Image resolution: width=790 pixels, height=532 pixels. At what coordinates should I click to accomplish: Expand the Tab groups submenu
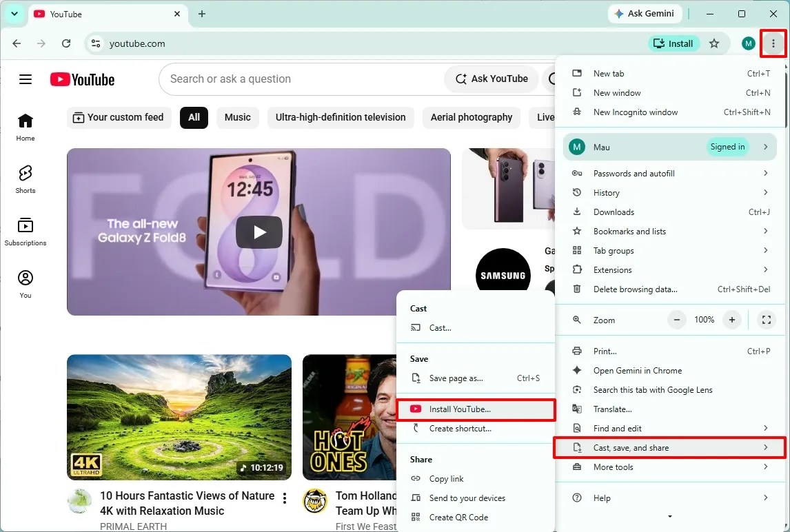670,250
